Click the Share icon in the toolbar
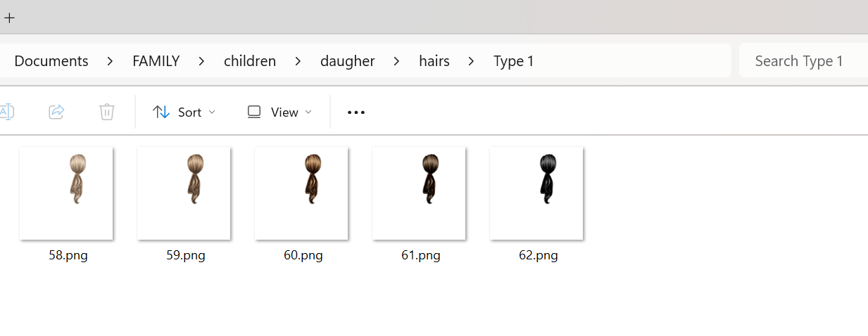Viewport: 868px width, 336px height. [56, 112]
